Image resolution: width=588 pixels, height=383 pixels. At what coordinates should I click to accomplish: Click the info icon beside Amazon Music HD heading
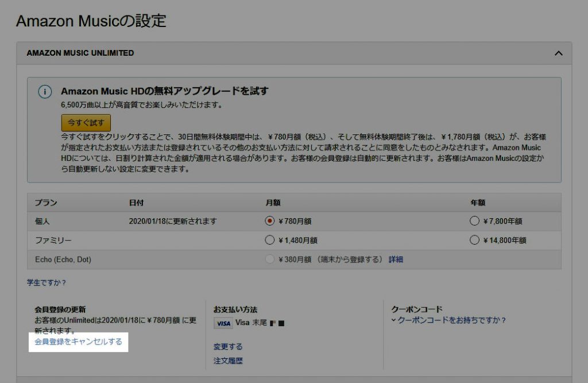(45, 91)
